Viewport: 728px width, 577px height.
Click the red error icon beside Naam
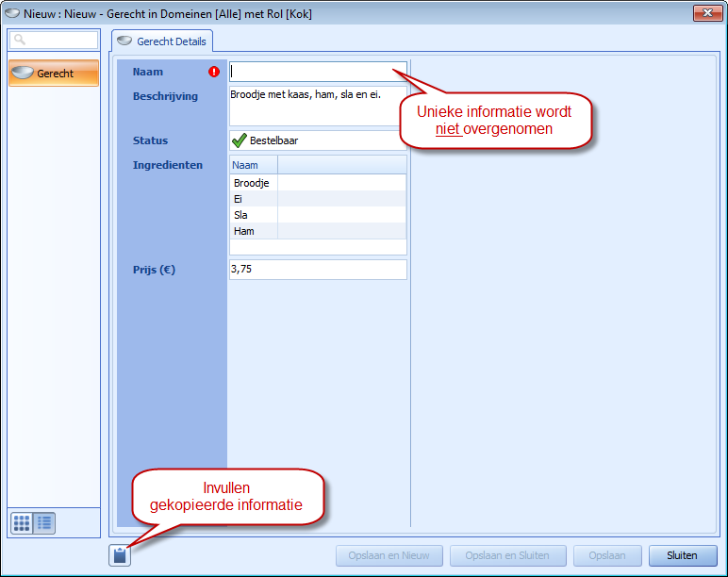[213, 72]
